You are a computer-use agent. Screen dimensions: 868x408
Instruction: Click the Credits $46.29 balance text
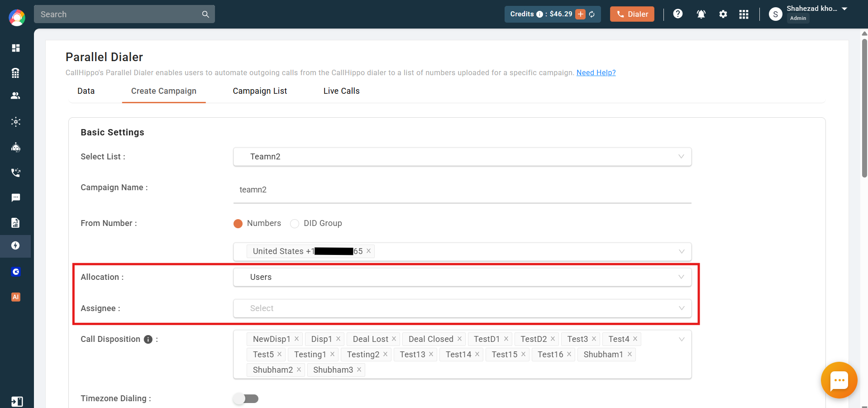[x=541, y=14]
